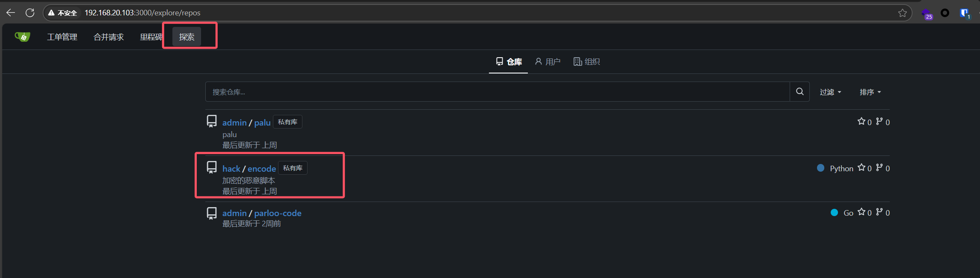This screenshot has width=980, height=278.
Task: Reload the page with refresh icon
Action: 30,13
